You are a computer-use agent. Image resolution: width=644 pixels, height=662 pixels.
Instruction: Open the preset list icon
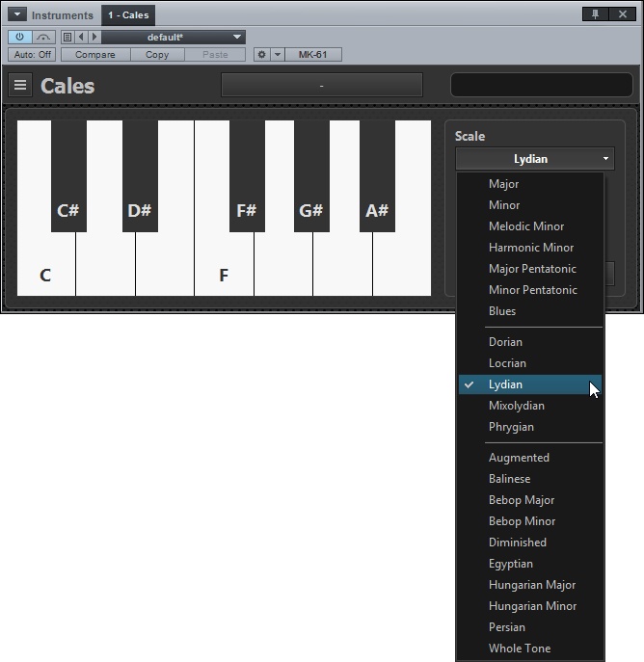(x=67, y=38)
